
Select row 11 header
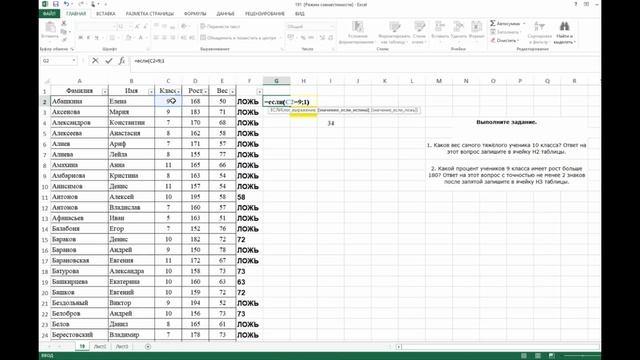pos(44,197)
